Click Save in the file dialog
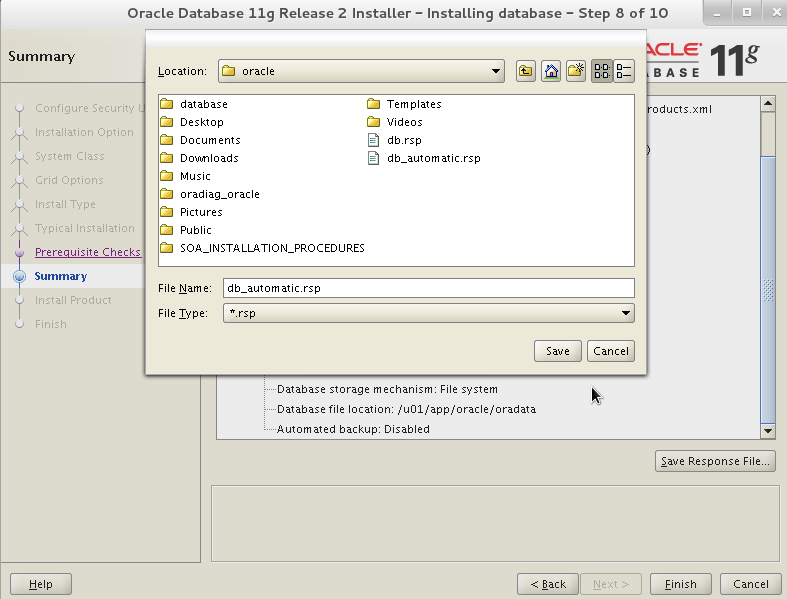 click(558, 351)
